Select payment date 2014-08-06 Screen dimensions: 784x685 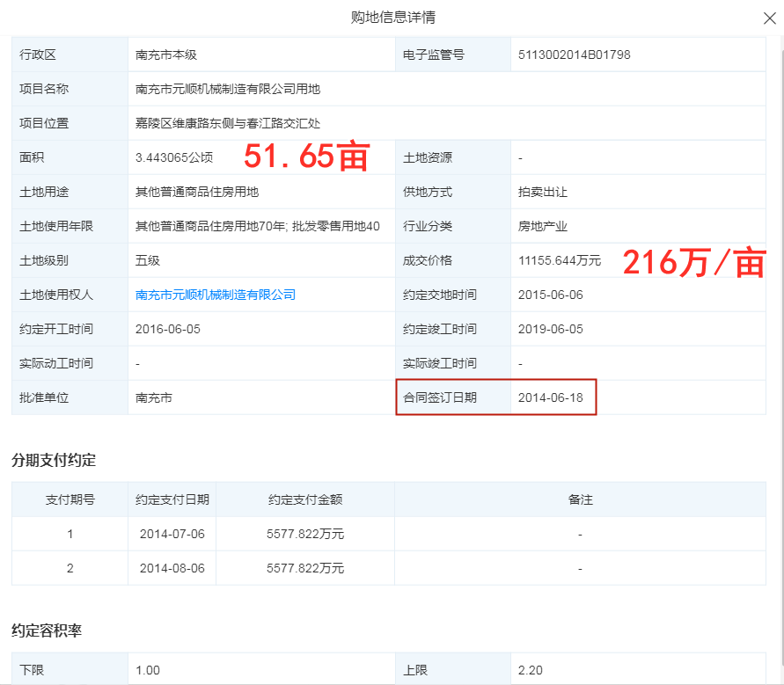(172, 568)
